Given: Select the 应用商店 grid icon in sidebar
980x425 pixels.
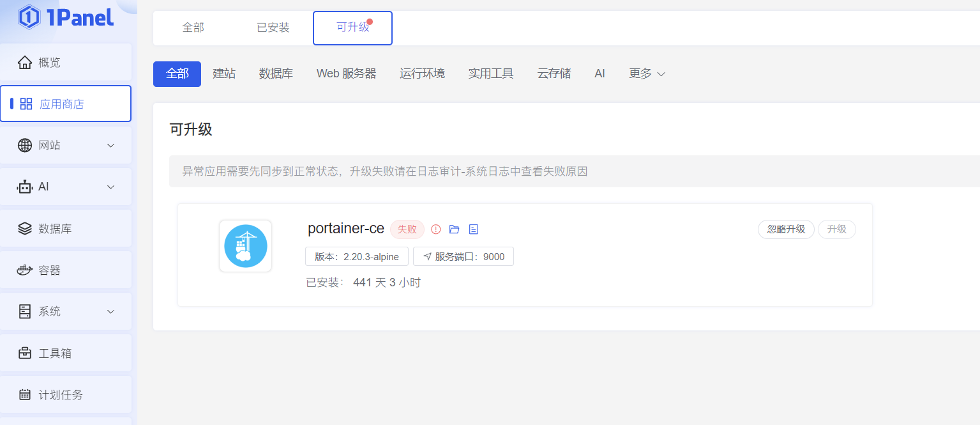Looking at the screenshot, I should 26,104.
